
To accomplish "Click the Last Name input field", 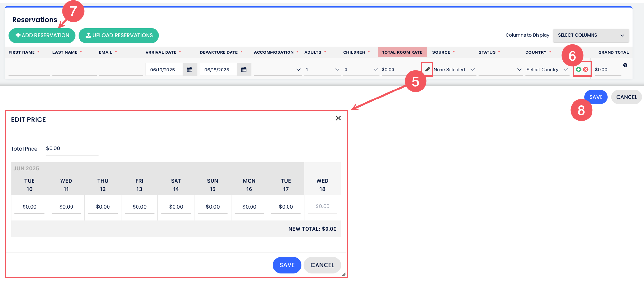I will point(75,70).
